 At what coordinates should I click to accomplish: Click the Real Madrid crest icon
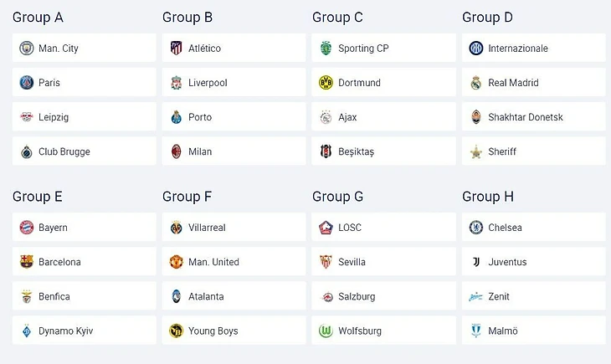(x=476, y=83)
